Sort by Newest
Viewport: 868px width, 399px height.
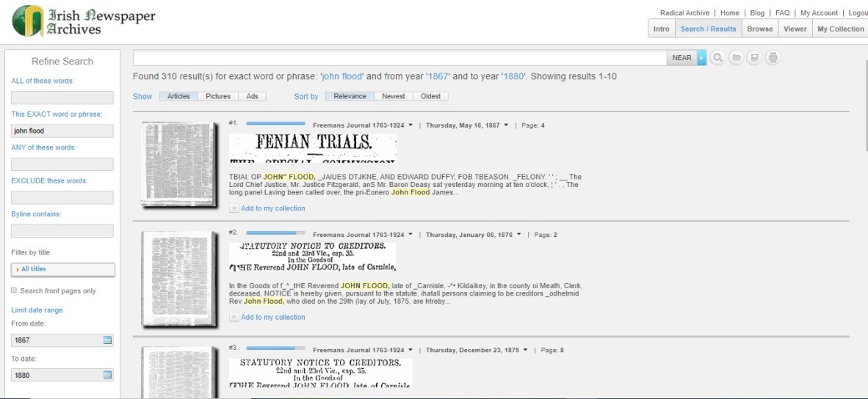[394, 96]
